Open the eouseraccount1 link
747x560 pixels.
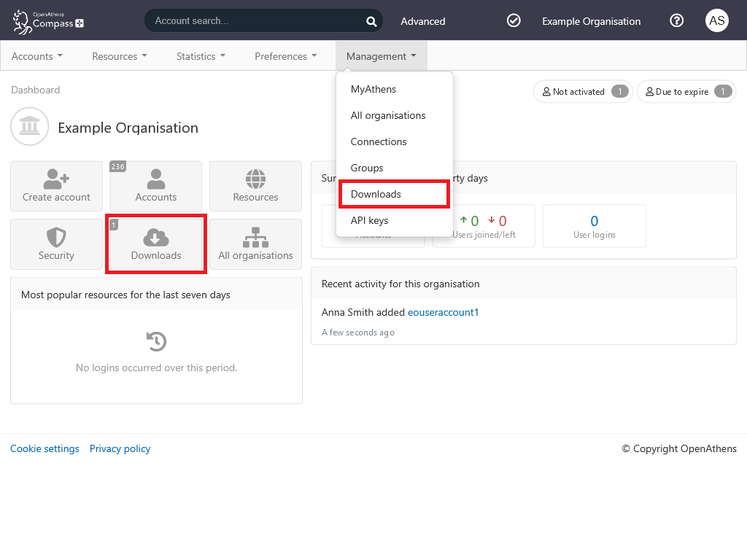[443, 311]
